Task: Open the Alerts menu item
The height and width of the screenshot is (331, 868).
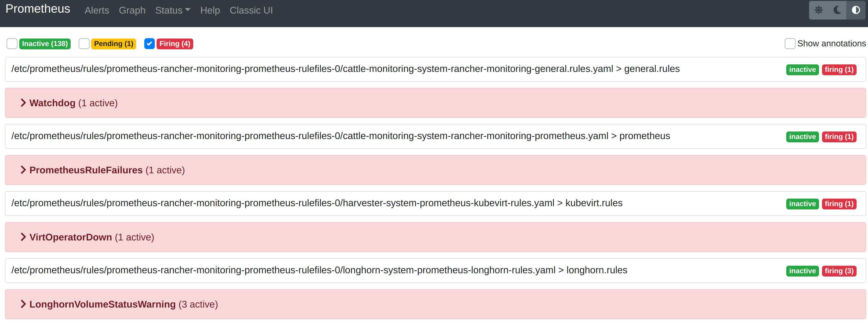Action: coord(96,11)
